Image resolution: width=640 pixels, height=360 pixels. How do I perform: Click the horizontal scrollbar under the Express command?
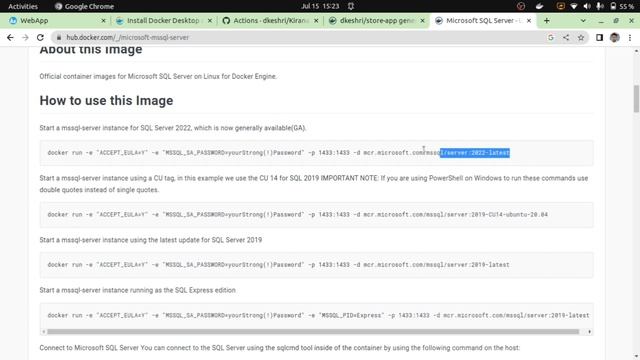click(313, 332)
